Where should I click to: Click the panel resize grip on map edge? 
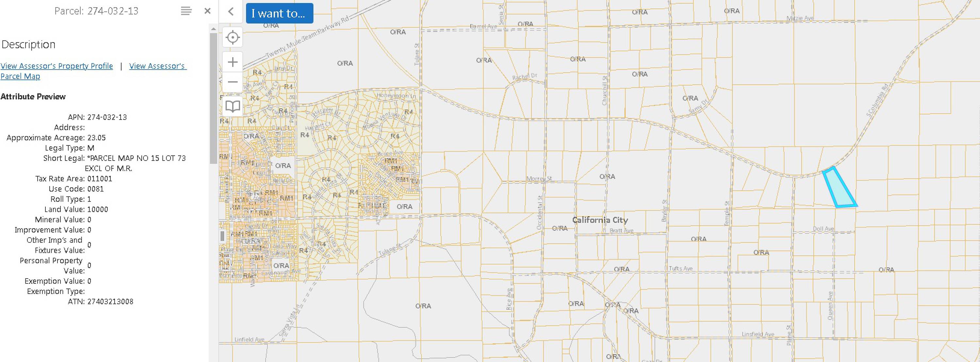click(x=222, y=236)
